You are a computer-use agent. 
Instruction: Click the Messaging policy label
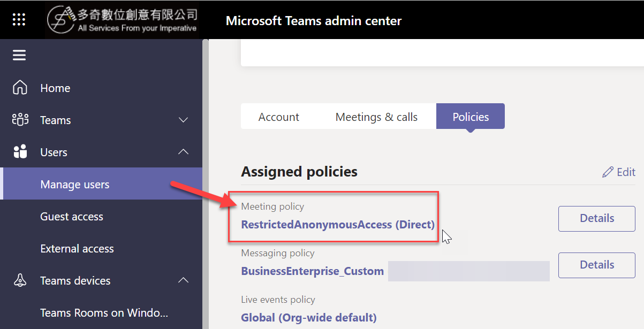point(278,253)
